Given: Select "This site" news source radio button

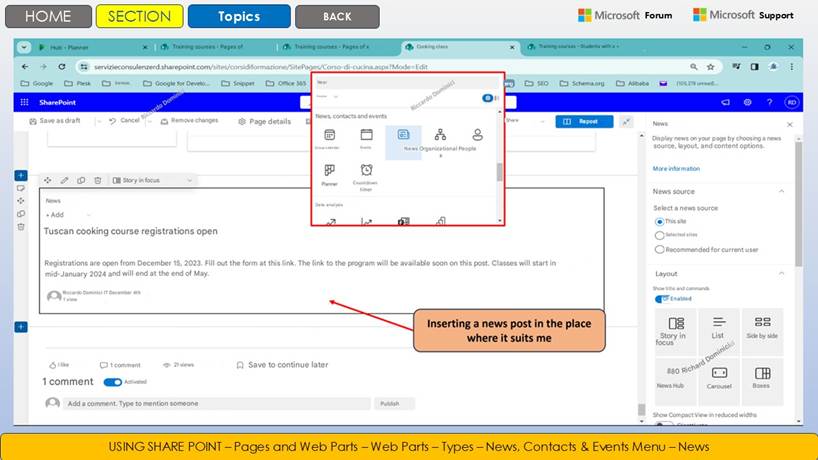Looking at the screenshot, I should tap(659, 221).
